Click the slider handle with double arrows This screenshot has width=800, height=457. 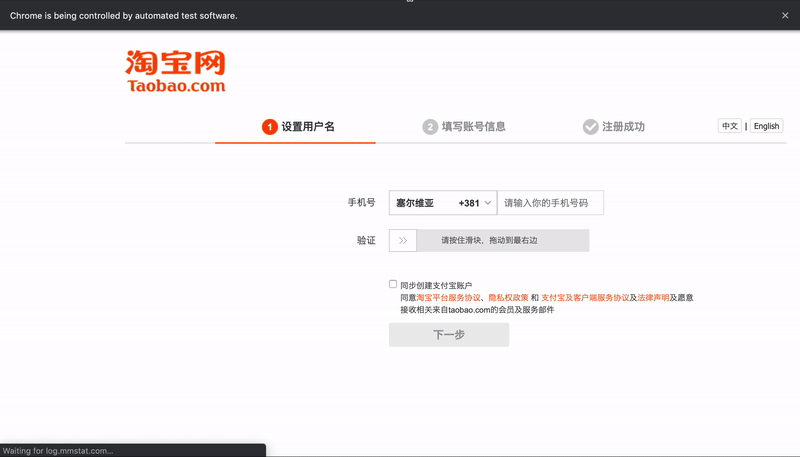(403, 240)
